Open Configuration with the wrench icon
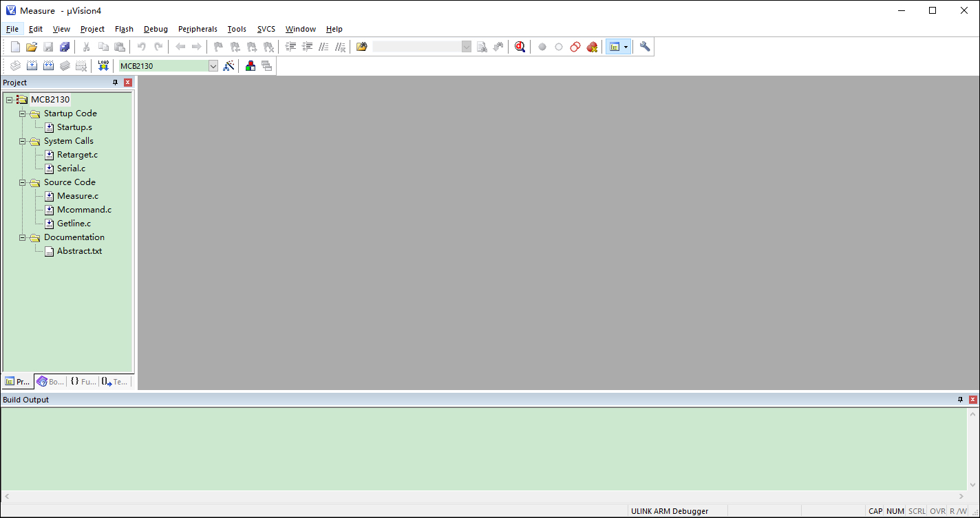This screenshot has height=518, width=980. click(x=645, y=47)
